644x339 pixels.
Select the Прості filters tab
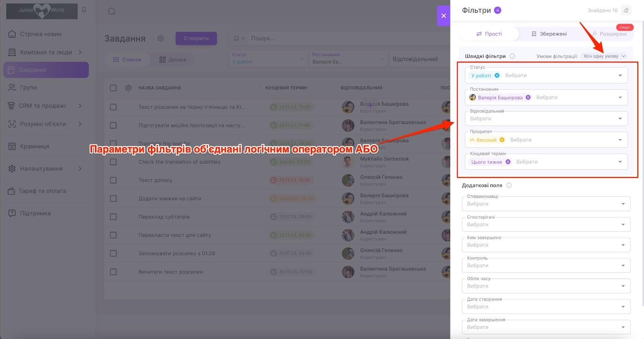coord(489,34)
